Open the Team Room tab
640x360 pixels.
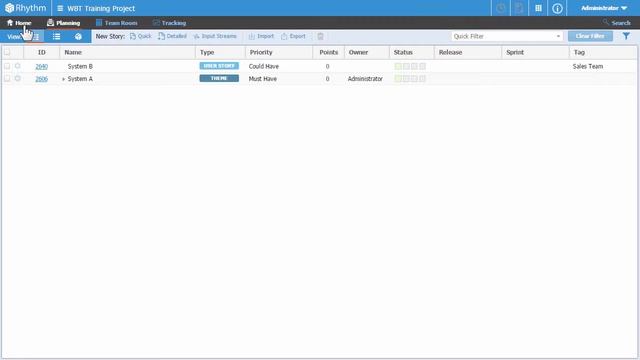[x=117, y=23]
